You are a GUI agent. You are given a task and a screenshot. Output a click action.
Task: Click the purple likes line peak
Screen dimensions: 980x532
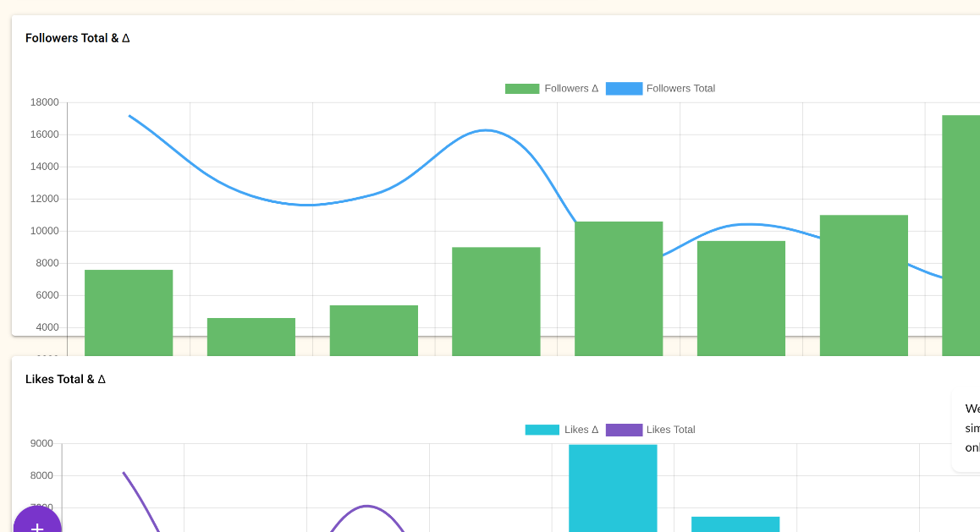[367, 507]
